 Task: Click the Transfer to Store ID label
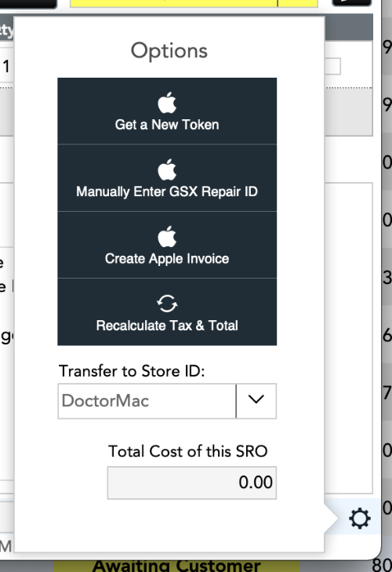point(132,371)
